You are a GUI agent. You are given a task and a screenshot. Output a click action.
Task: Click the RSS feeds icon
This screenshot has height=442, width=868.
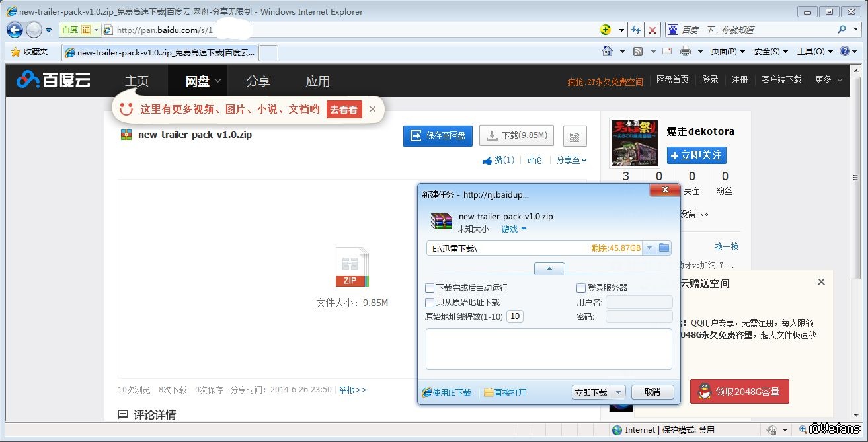(638, 51)
